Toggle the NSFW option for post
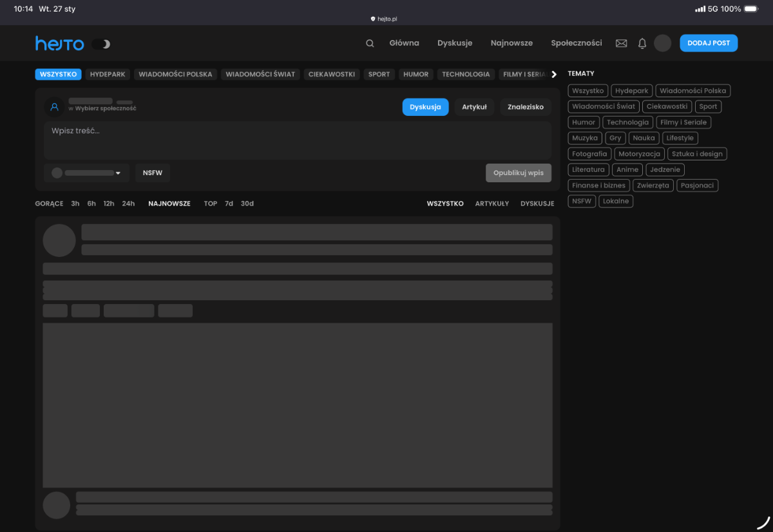The width and height of the screenshot is (773, 532). coord(153,173)
